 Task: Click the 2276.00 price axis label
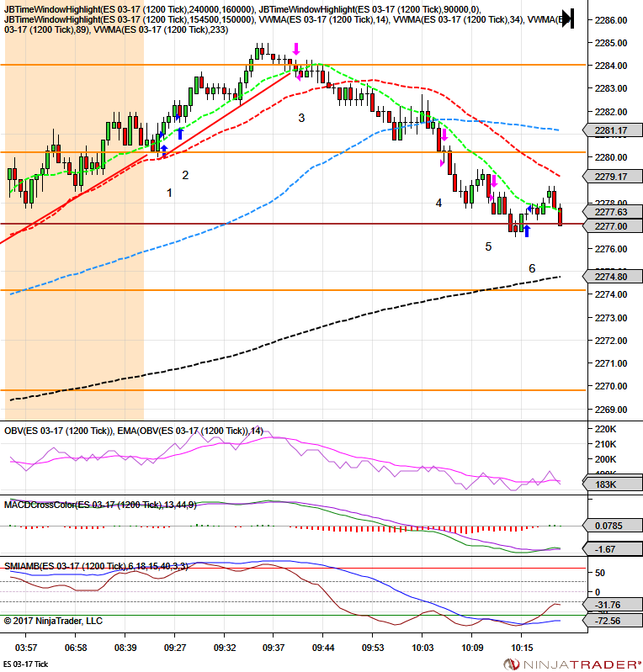(611, 249)
